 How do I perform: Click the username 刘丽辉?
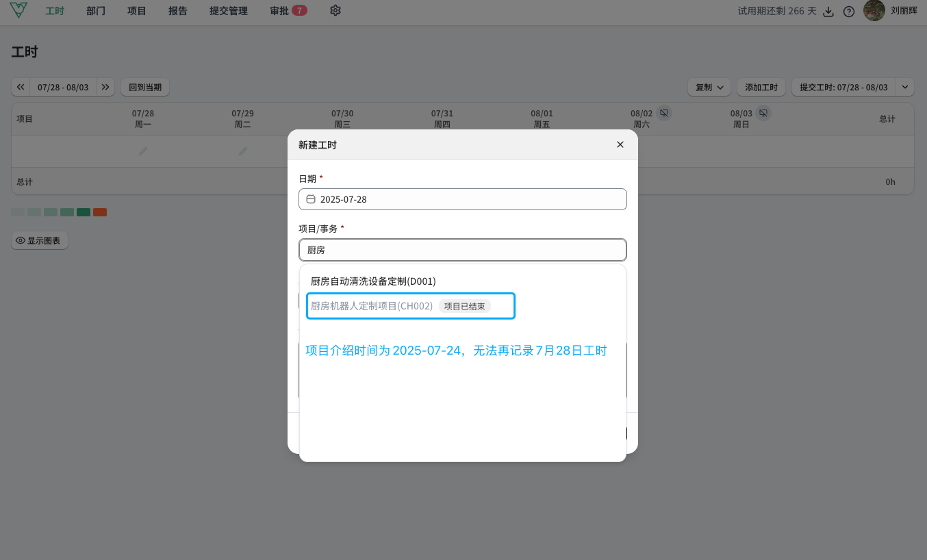tap(904, 11)
